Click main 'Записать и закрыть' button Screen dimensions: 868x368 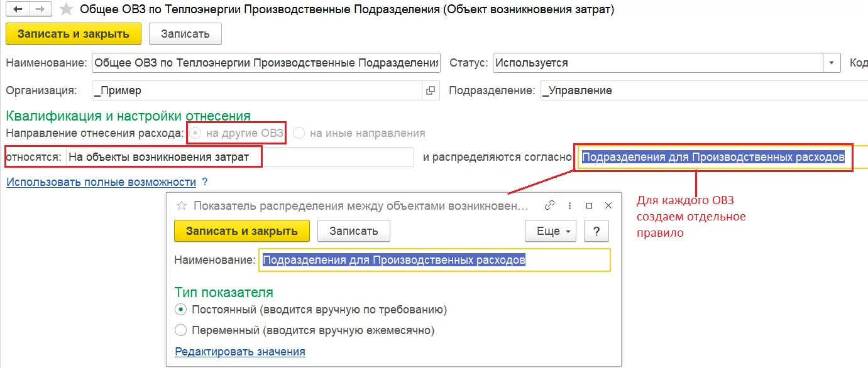tap(74, 34)
